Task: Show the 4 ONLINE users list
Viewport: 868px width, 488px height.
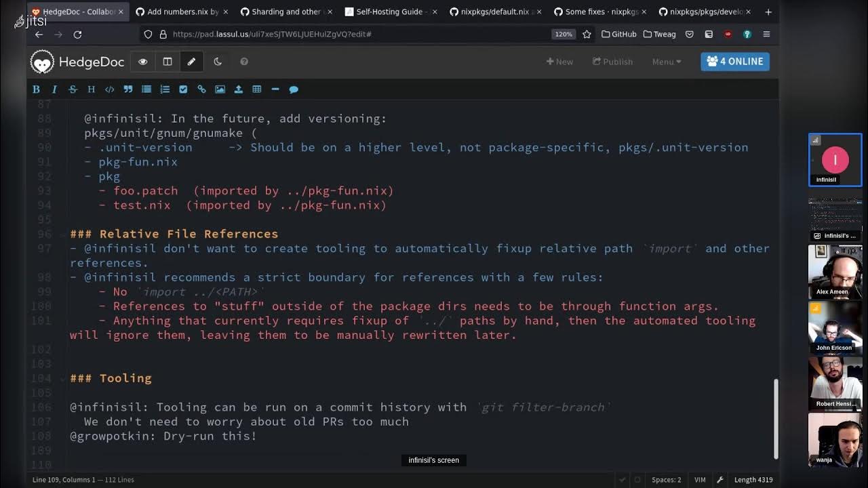Action: click(734, 62)
